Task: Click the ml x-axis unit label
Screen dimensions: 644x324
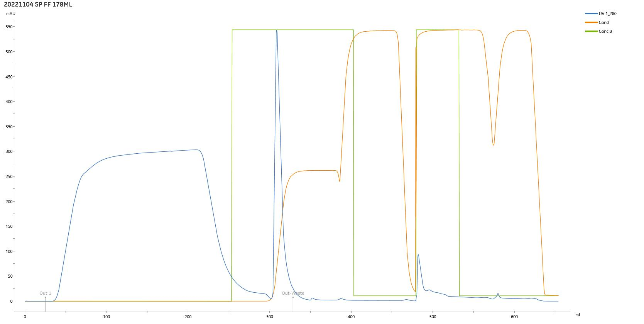Action: coord(577,315)
